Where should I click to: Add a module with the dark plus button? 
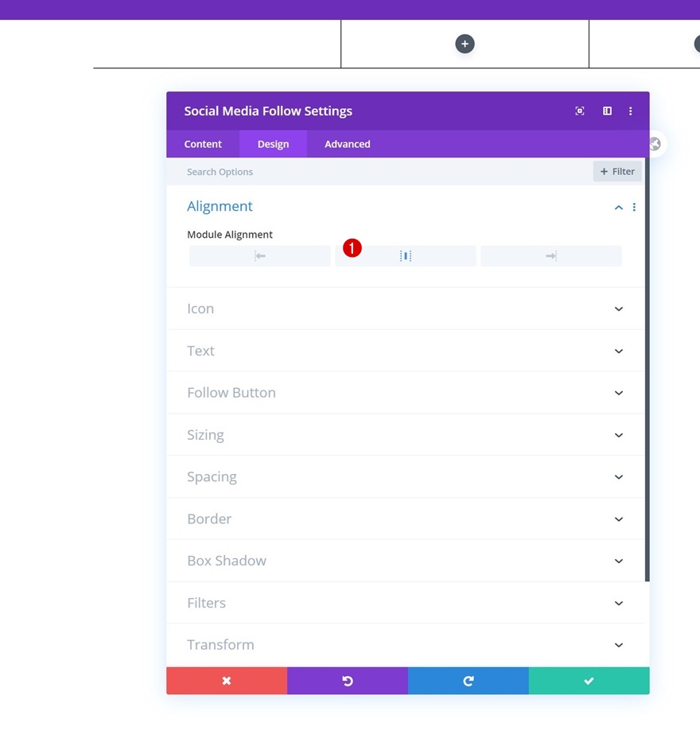465,44
